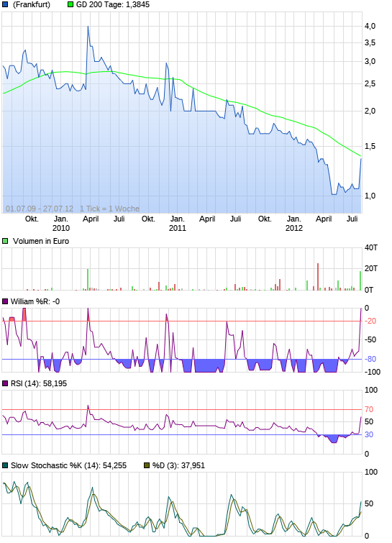Click the green GD 200 Tage legend square
Image resolution: width=392 pixels, height=543 pixels.
tap(70, 5)
